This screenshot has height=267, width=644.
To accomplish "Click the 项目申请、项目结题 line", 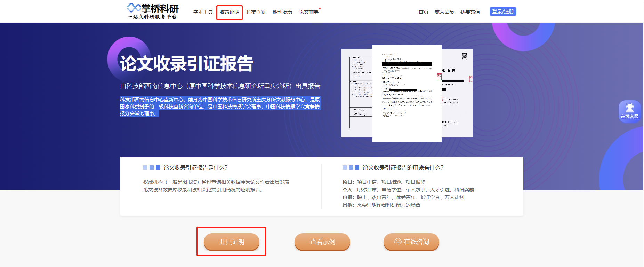I will (x=384, y=182).
